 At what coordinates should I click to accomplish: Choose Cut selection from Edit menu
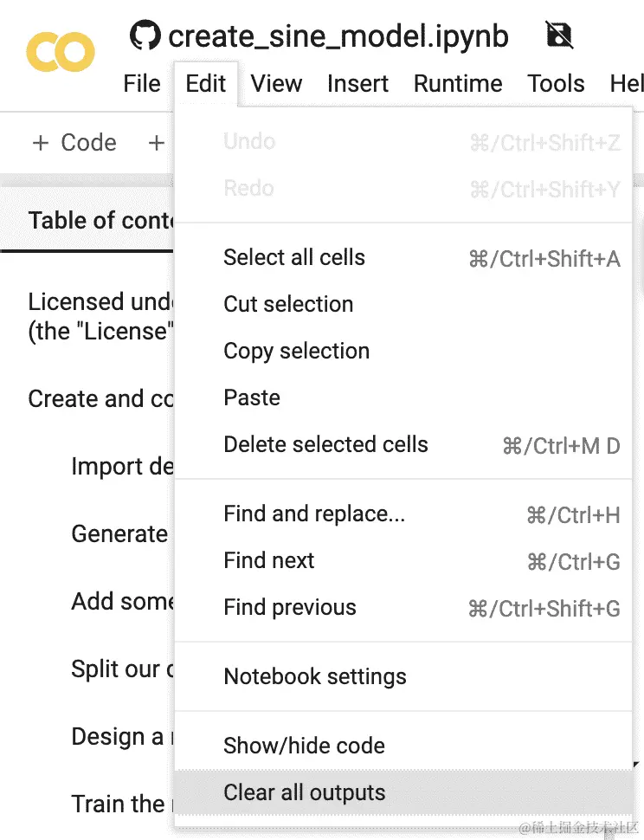tap(288, 304)
